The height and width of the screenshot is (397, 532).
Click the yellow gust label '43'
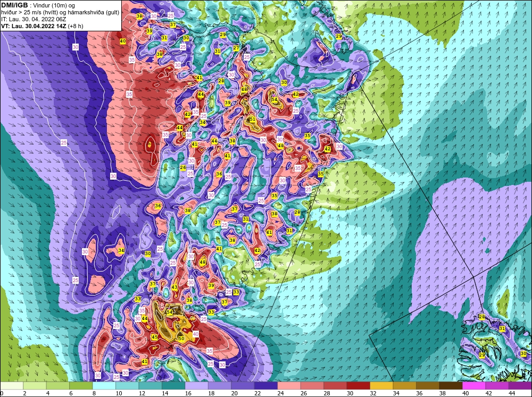pos(174,287)
